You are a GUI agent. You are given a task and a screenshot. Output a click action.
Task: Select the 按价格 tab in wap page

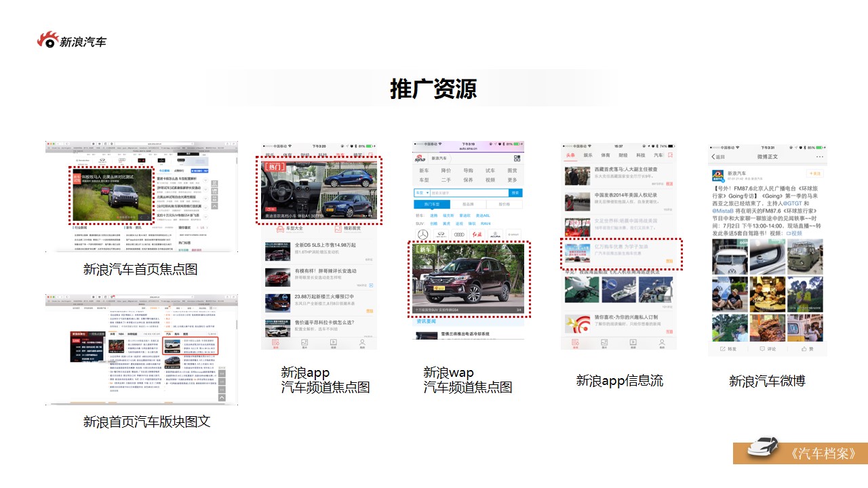[x=505, y=204]
